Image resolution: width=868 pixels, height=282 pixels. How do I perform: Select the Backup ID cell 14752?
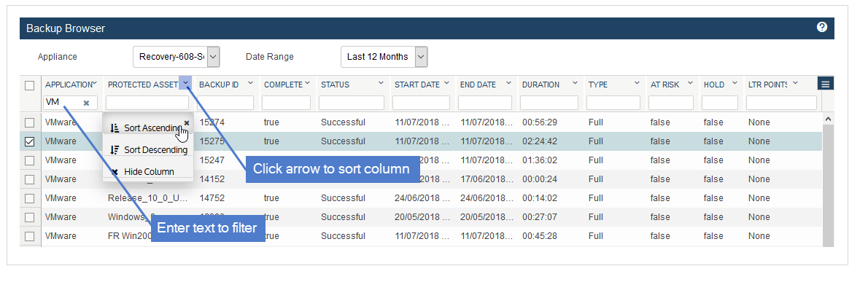point(212,198)
